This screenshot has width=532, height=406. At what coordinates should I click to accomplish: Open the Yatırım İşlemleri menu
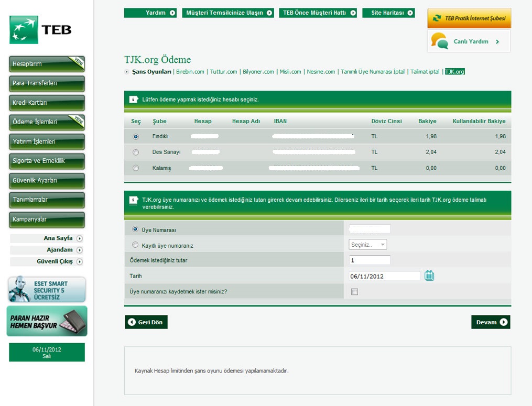point(47,142)
